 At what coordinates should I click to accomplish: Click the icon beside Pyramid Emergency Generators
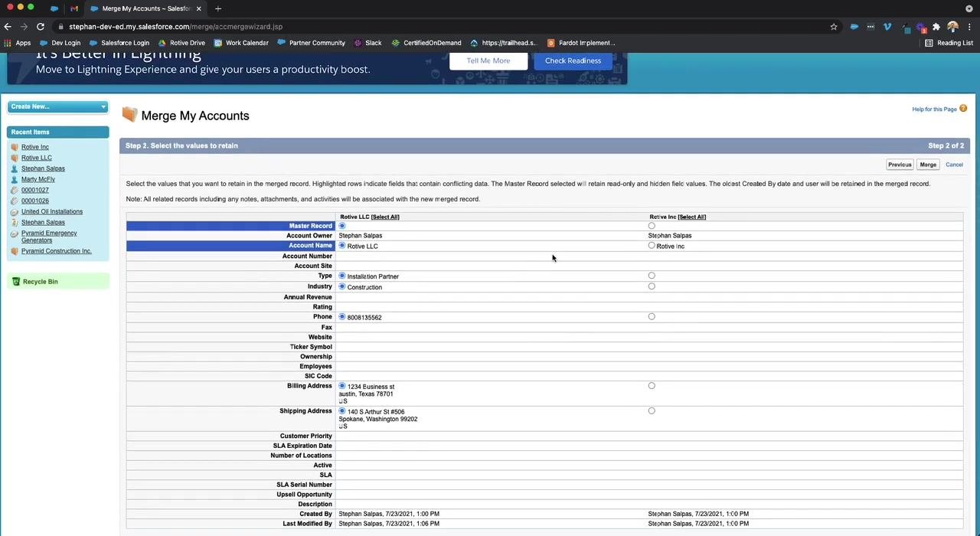pyautogui.click(x=15, y=234)
